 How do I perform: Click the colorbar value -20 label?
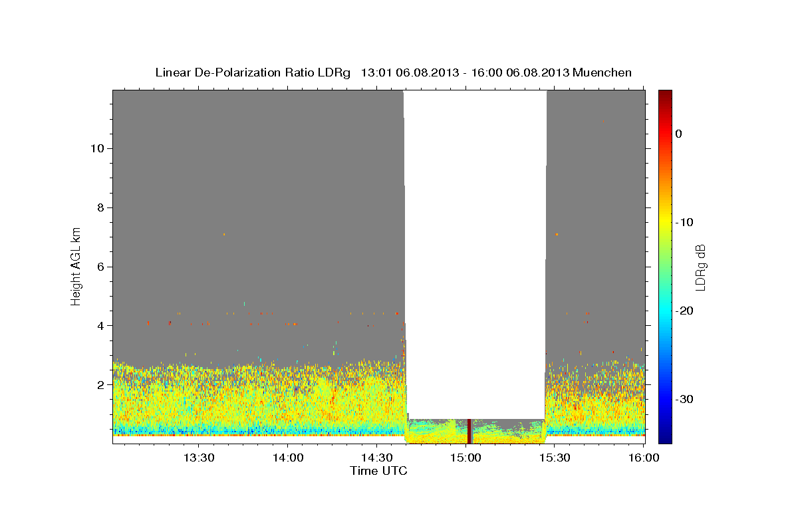[685, 311]
